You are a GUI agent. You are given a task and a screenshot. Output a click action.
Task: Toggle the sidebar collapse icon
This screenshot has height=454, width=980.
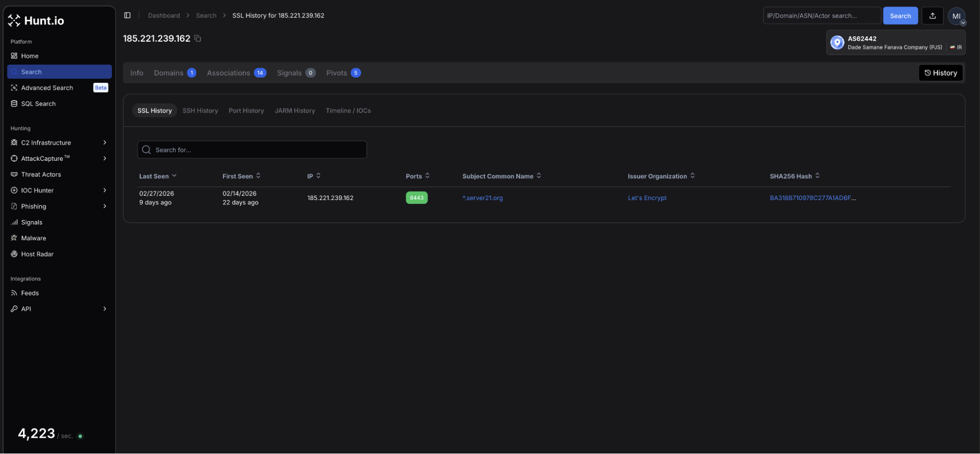(127, 15)
